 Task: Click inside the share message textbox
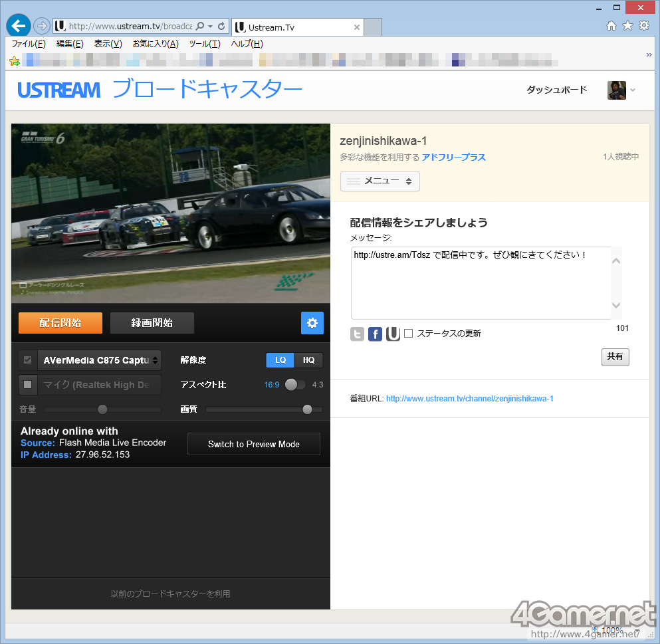481,283
